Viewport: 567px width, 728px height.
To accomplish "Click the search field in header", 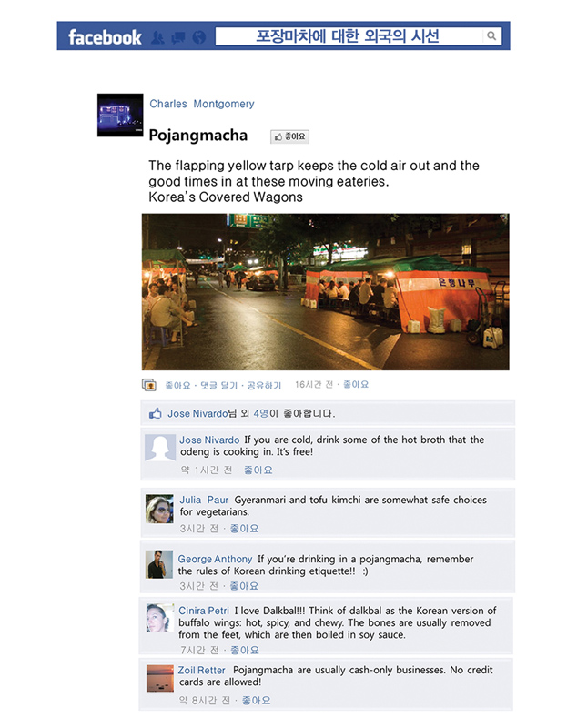I will [349, 36].
